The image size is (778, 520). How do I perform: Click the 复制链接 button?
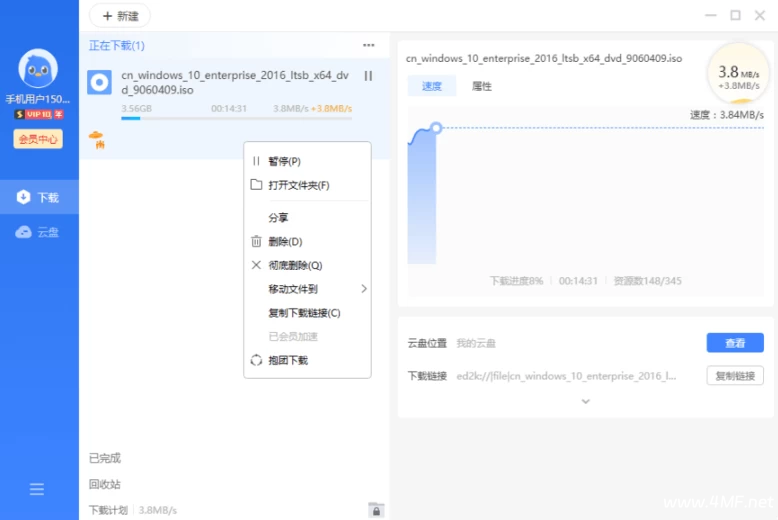tap(734, 376)
